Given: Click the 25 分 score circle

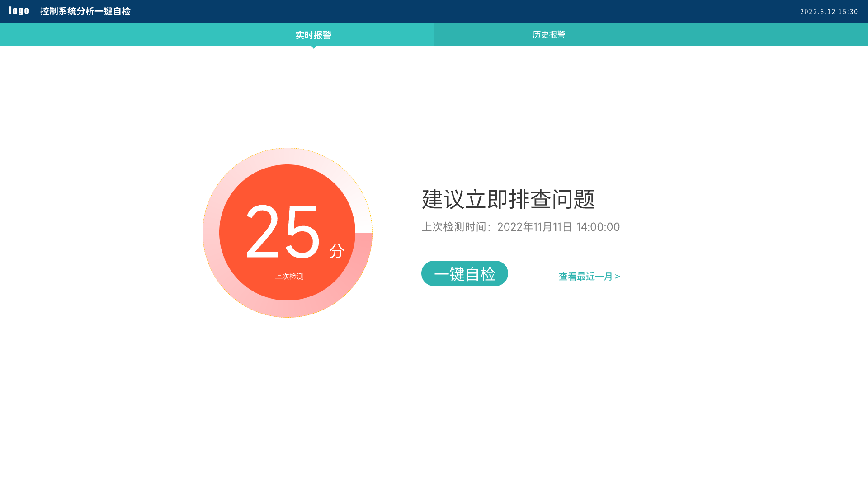Looking at the screenshot, I should (287, 232).
